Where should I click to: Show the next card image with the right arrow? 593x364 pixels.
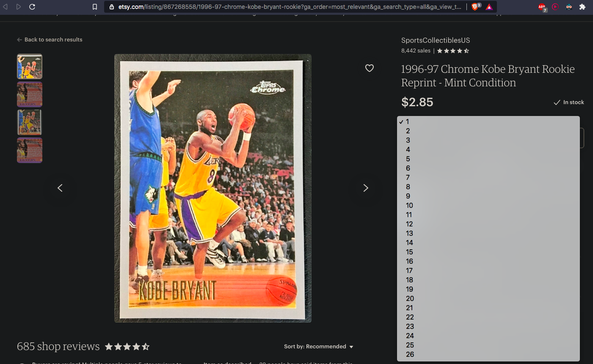point(366,188)
